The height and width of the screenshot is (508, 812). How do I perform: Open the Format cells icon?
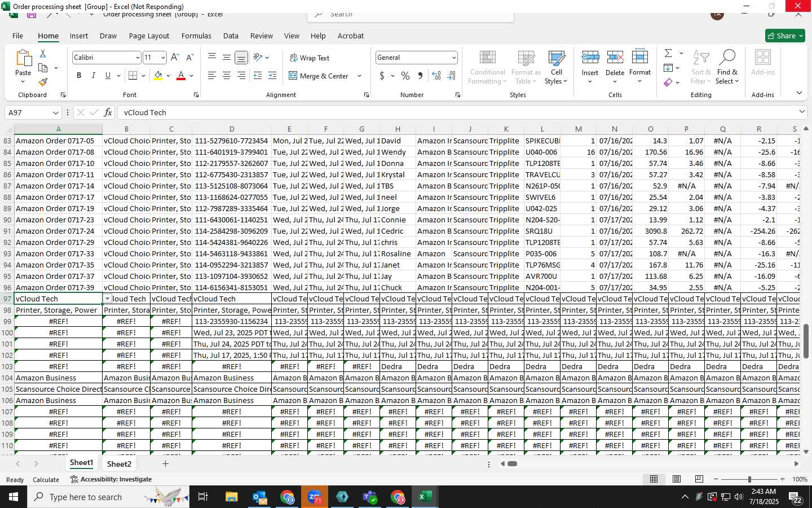(639, 57)
